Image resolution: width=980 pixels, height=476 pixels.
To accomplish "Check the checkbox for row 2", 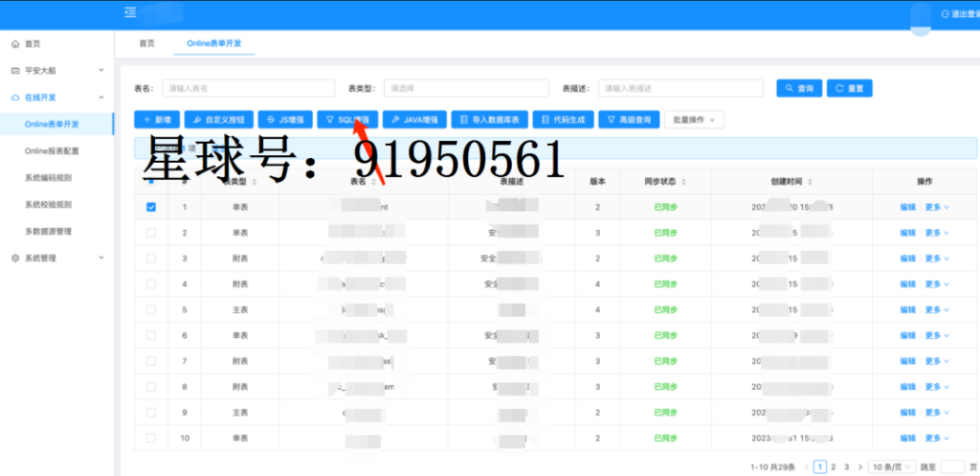I will pos(150,233).
